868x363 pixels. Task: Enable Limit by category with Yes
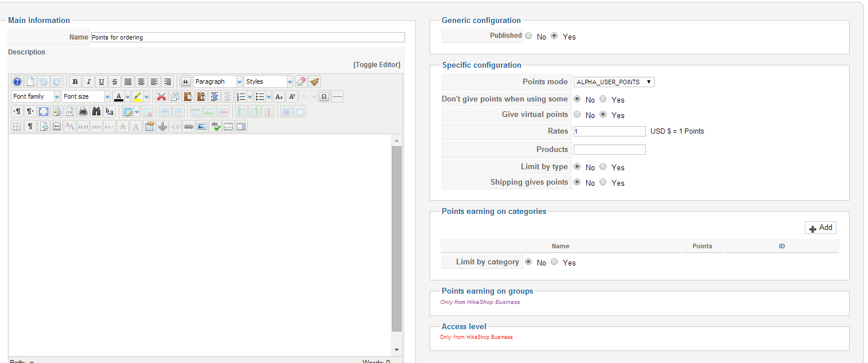click(554, 262)
